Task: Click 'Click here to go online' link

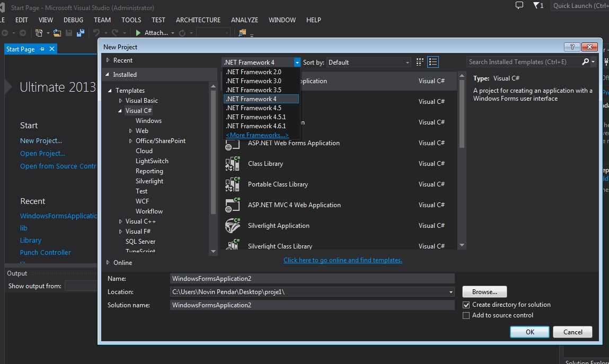Action: [x=342, y=260]
